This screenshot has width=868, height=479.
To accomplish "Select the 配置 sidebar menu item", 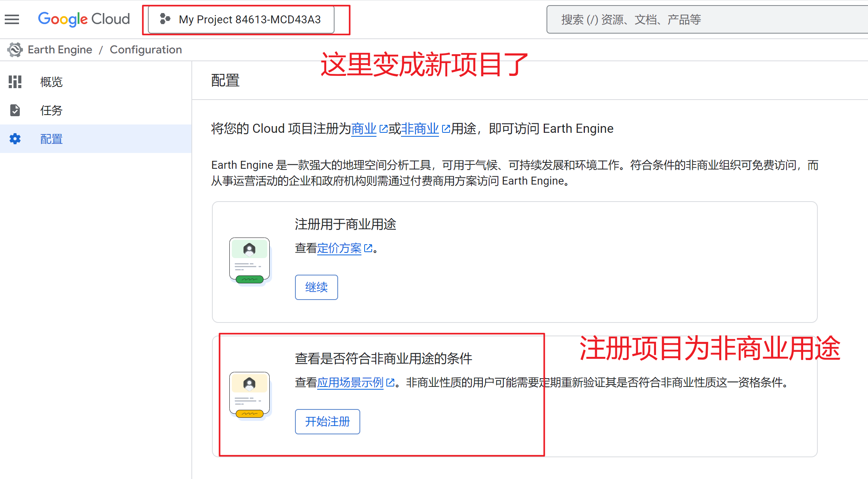I will (x=51, y=139).
